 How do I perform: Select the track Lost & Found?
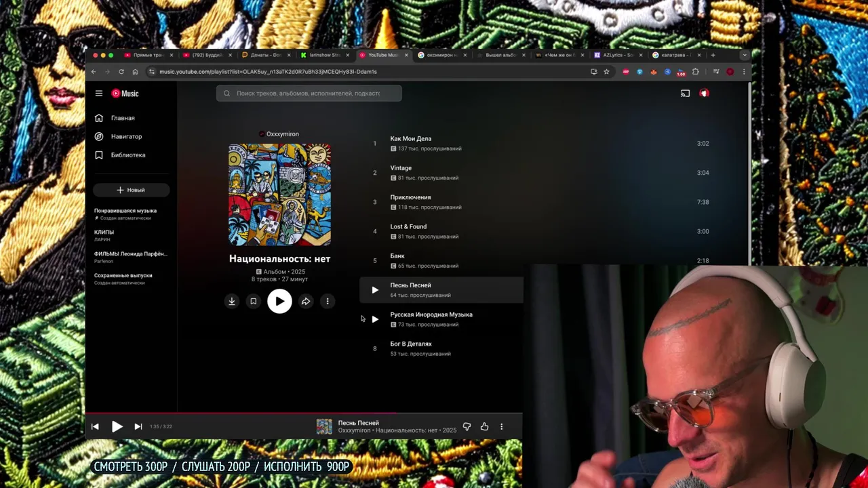point(408,226)
